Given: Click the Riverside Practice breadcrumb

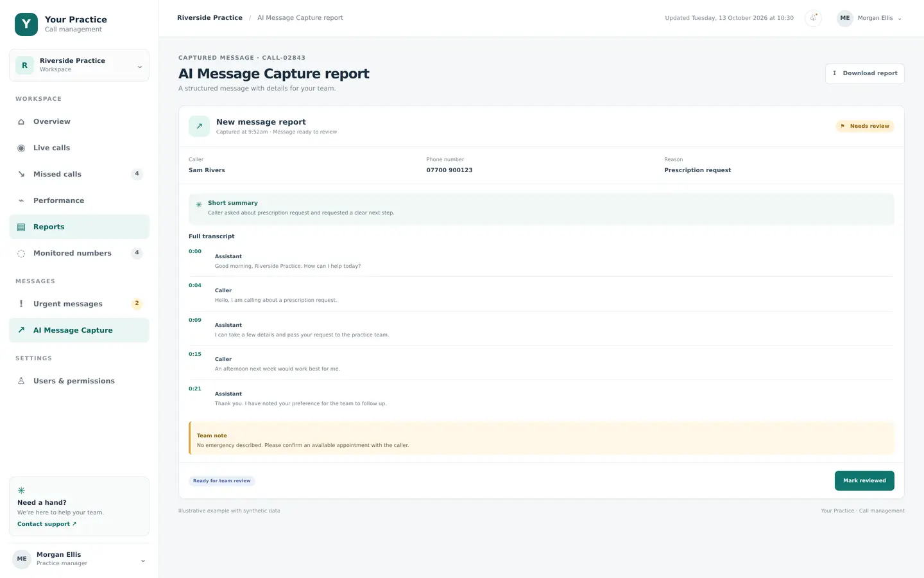Looking at the screenshot, I should coord(210,18).
